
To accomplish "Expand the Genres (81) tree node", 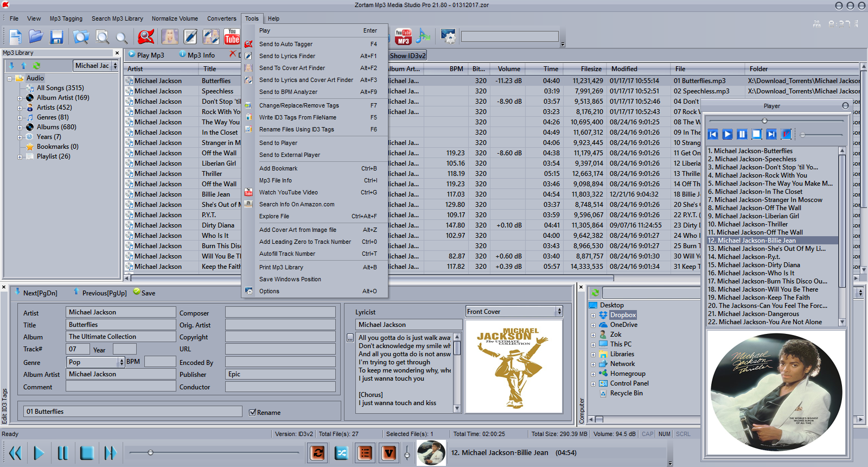I will 20,118.
